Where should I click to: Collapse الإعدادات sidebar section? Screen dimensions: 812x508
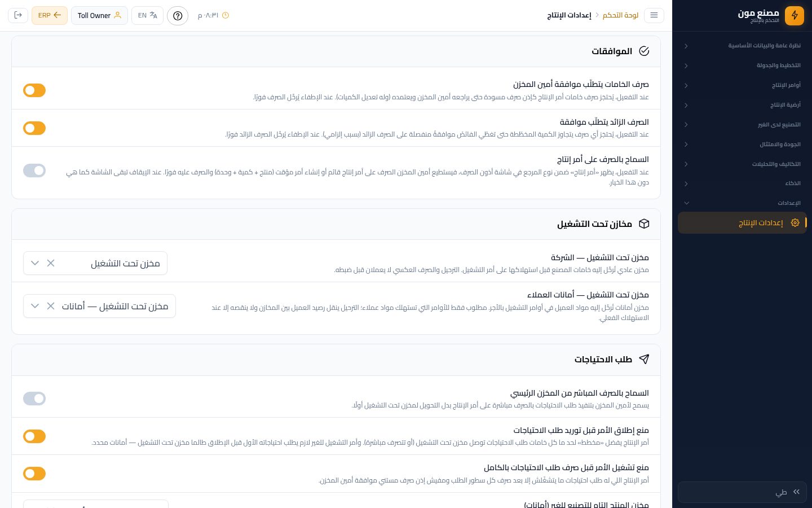point(742,203)
